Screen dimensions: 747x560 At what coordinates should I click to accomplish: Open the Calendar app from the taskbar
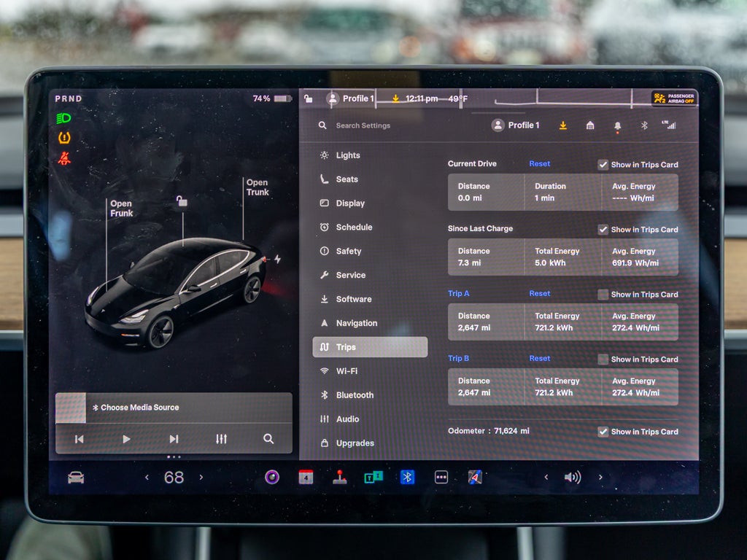tap(306, 478)
